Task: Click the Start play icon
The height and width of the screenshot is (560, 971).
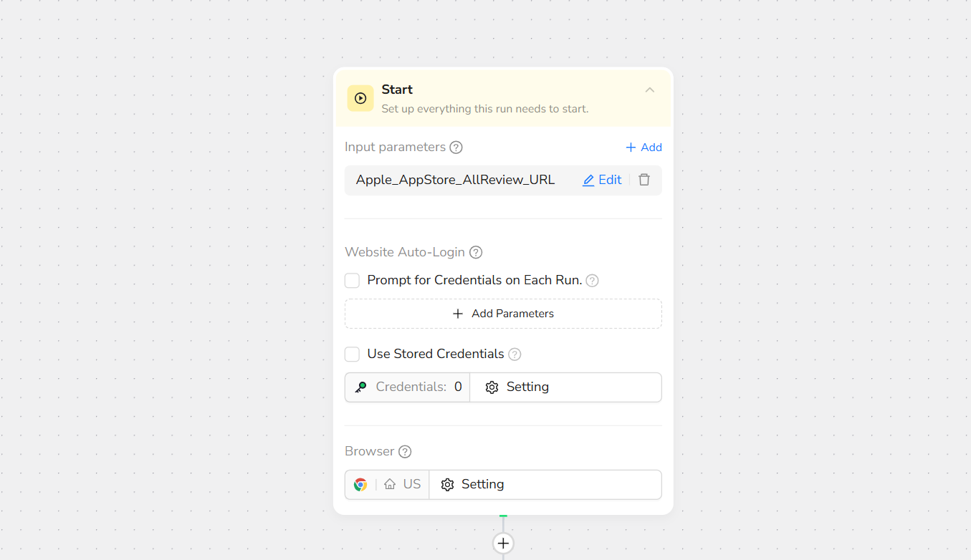Action: coord(360,98)
